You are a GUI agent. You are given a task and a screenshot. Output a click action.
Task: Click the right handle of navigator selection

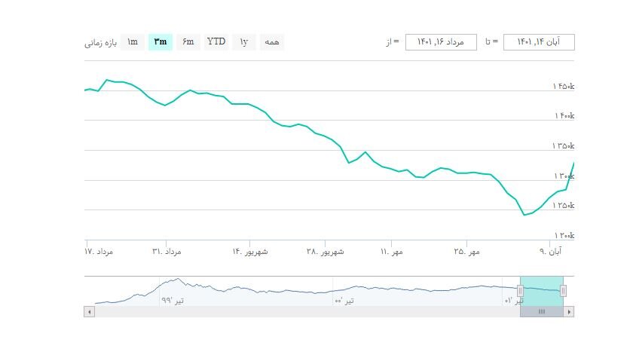pyautogui.click(x=563, y=291)
